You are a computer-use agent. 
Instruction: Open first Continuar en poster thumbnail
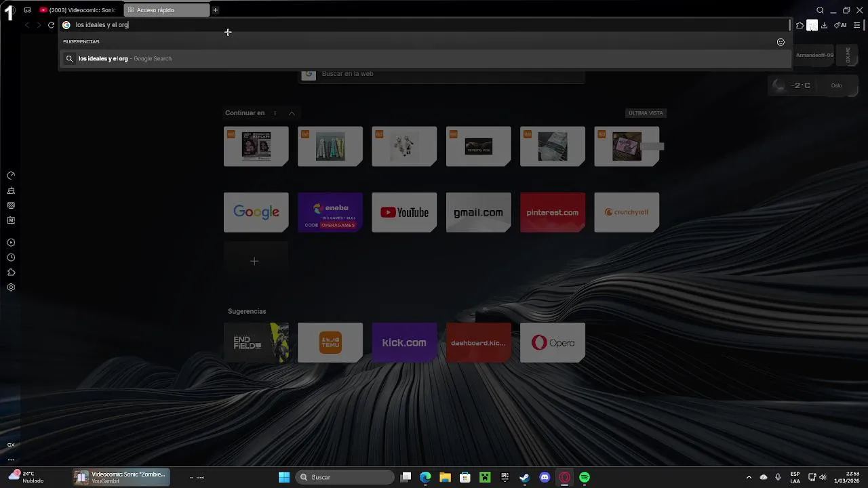coord(256,146)
